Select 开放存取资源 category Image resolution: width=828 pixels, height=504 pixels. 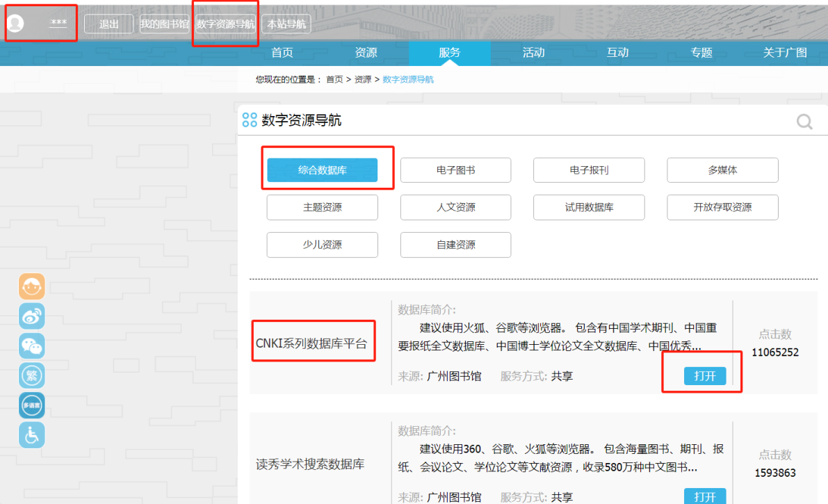pos(722,207)
